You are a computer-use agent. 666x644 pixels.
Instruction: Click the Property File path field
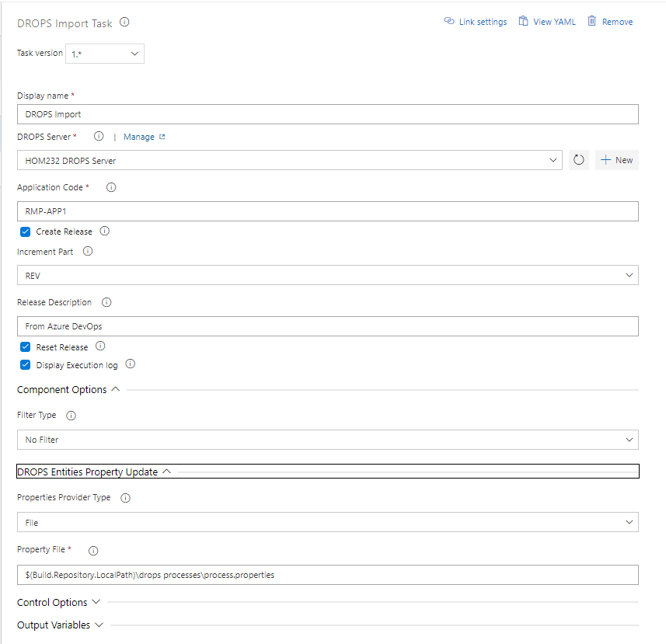click(x=328, y=575)
